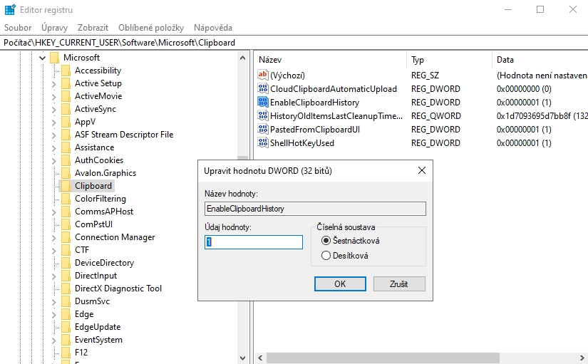Image resolution: width=588 pixels, height=364 pixels.
Task: Click the 0x00000000 (0) data cell
Action: (524, 89)
